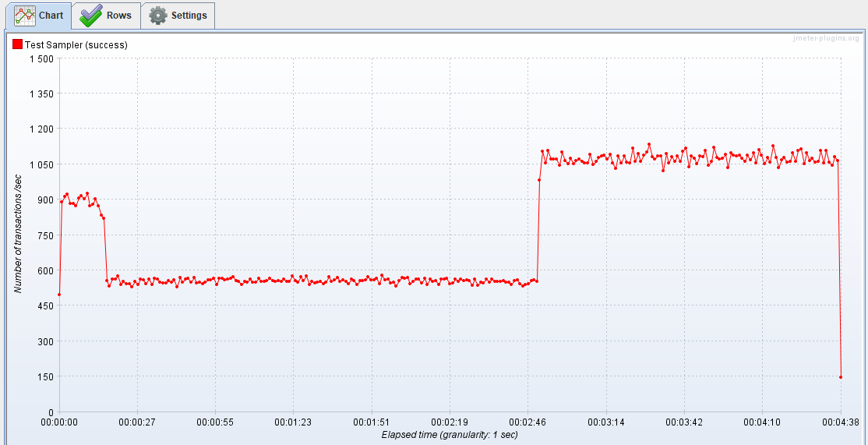Viewport: 868px width, 445px height.
Task: Click the 'Test Sampler (success)' legend label
Action: pos(76,45)
